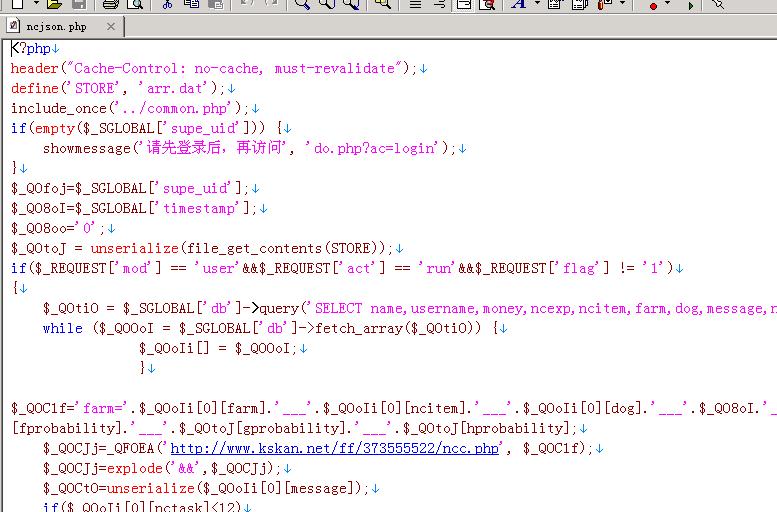
Task: Click the Font 'A' toolbar icon
Action: tap(518, 4)
